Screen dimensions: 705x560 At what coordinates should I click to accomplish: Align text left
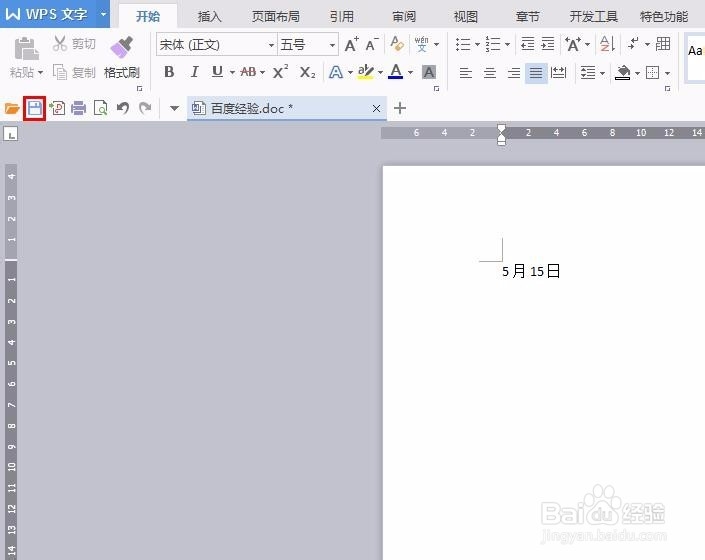466,73
